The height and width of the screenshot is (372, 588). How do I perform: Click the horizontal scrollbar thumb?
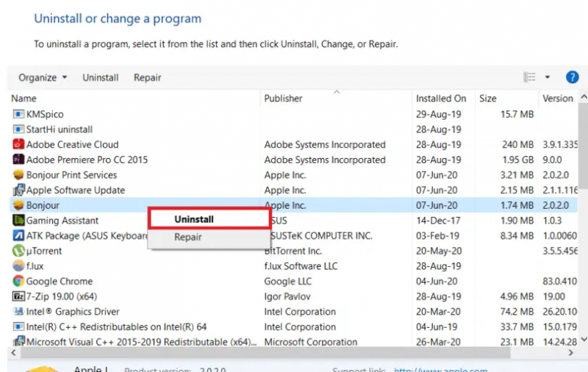[265, 352]
